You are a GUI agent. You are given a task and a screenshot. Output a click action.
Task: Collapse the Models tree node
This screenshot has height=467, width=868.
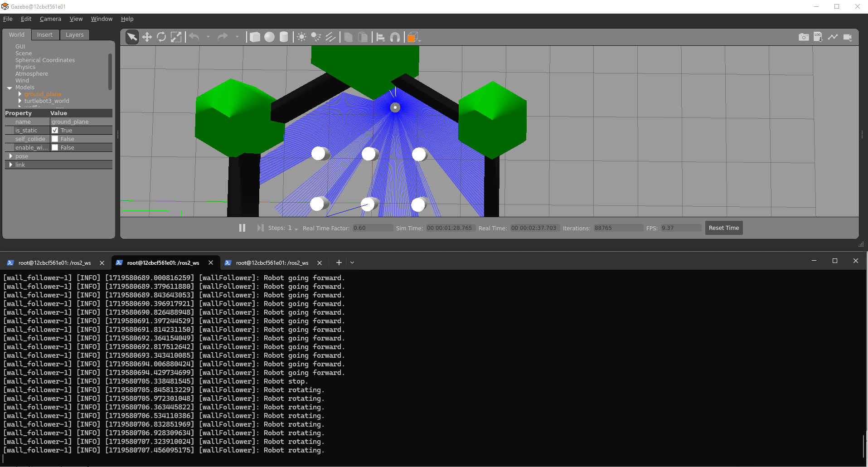(10, 88)
